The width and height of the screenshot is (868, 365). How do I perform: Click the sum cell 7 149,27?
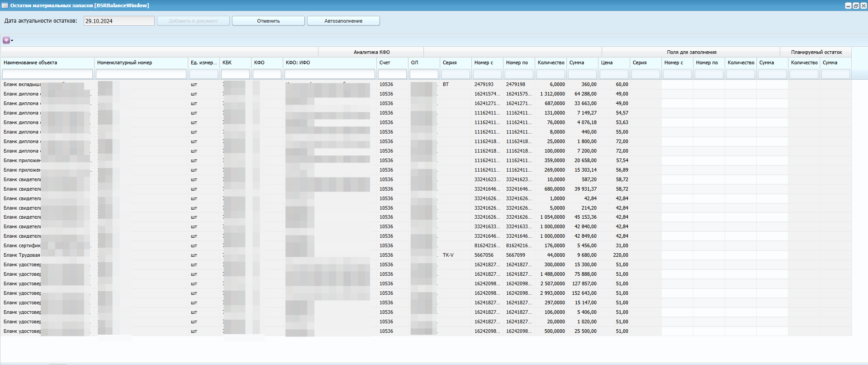pyautogui.click(x=587, y=113)
